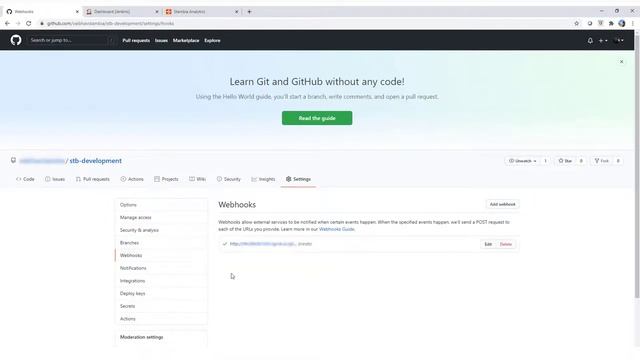Image resolution: width=640 pixels, height=360 pixels.
Task: Click the webhook green checkmark status icon
Action: (224, 244)
